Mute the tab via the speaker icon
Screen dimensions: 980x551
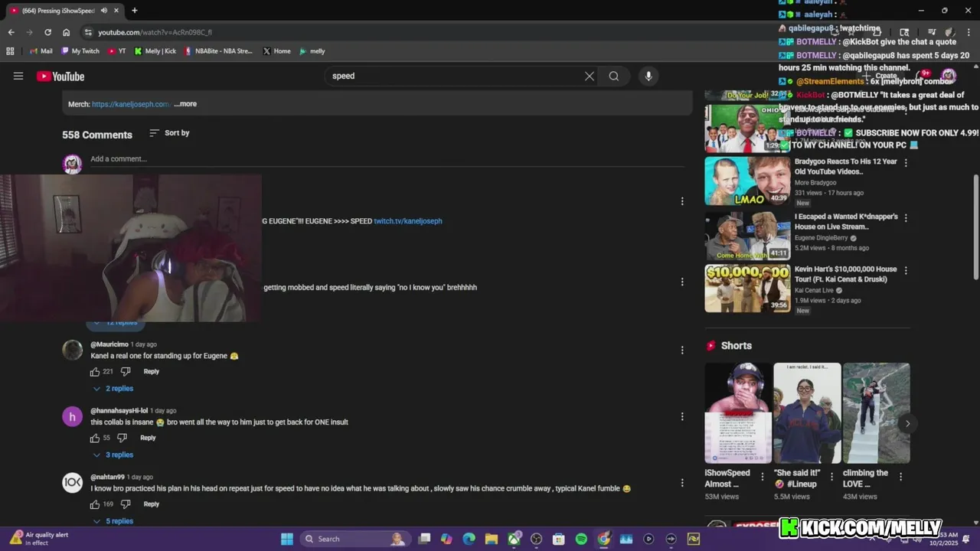point(103,11)
